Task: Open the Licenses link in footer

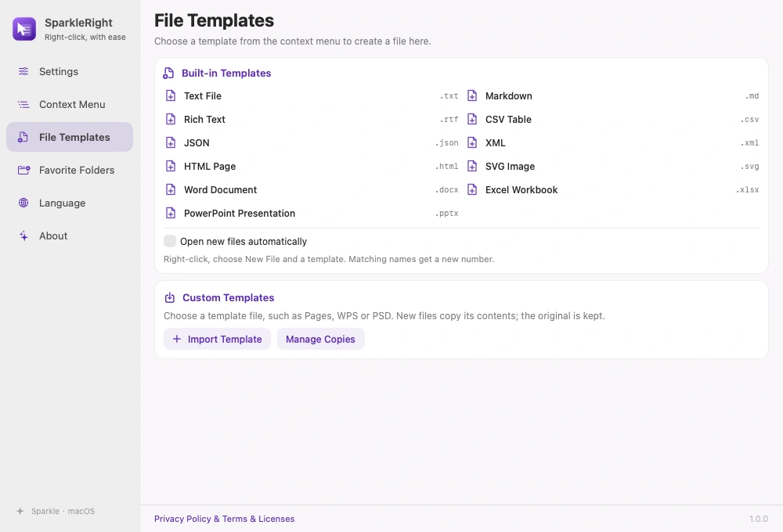Action: point(276,519)
